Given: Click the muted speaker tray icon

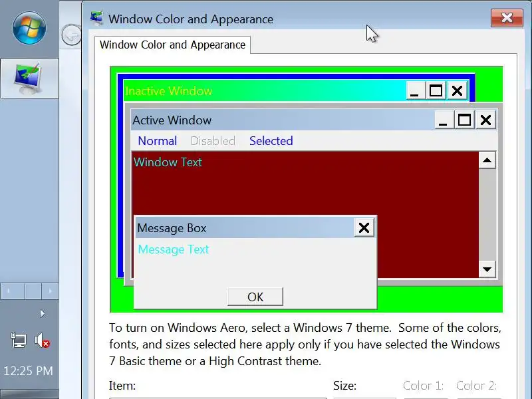Looking at the screenshot, I should click(x=42, y=340).
